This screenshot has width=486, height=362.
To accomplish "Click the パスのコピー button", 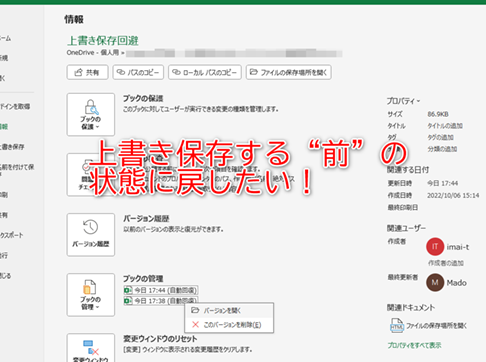I will [138, 72].
